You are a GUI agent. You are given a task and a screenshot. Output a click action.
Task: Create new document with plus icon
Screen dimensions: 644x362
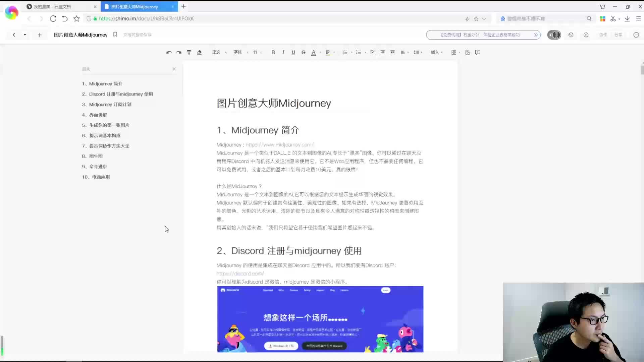[x=40, y=35]
